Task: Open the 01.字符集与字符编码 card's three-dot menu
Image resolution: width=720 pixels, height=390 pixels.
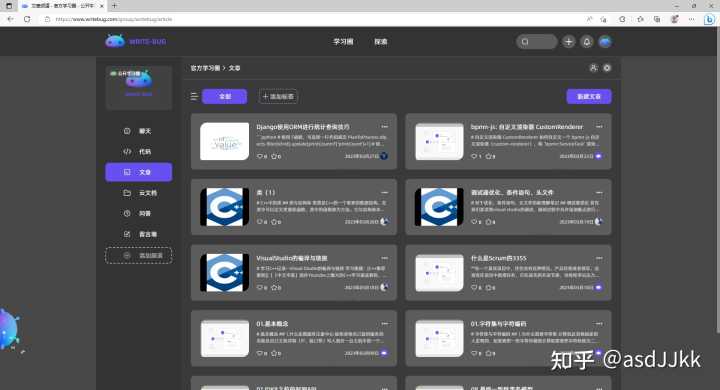Action: coord(599,324)
